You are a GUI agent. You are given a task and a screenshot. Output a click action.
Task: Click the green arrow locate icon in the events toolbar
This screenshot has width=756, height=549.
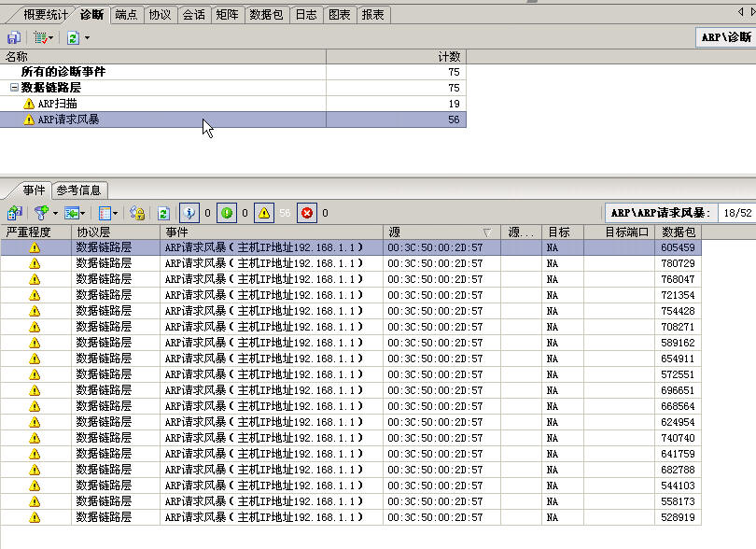pos(75,213)
